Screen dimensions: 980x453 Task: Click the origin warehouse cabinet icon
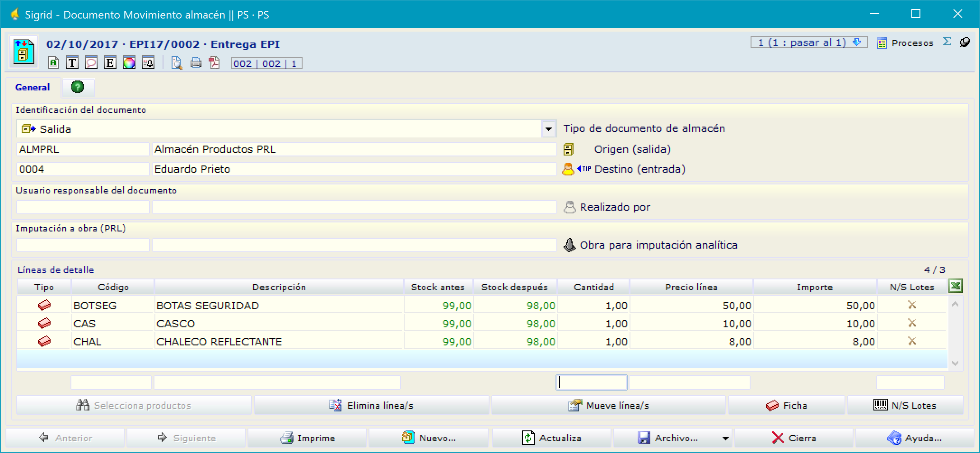tap(569, 149)
